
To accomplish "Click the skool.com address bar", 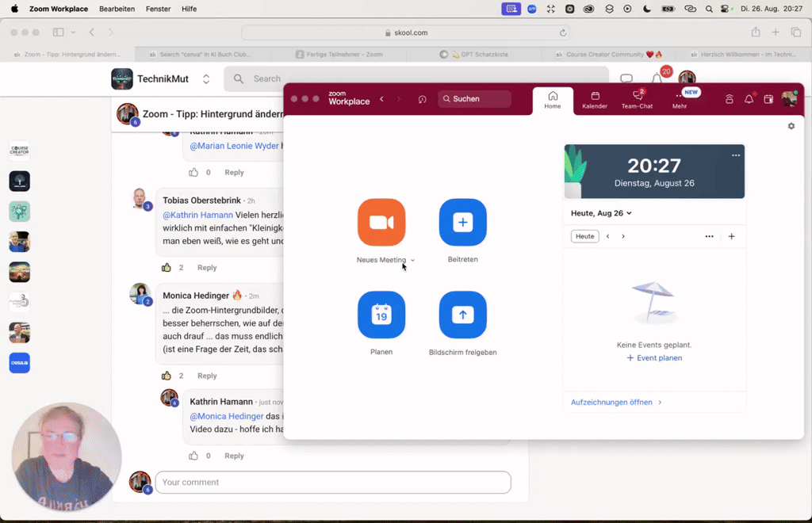I will [x=405, y=32].
